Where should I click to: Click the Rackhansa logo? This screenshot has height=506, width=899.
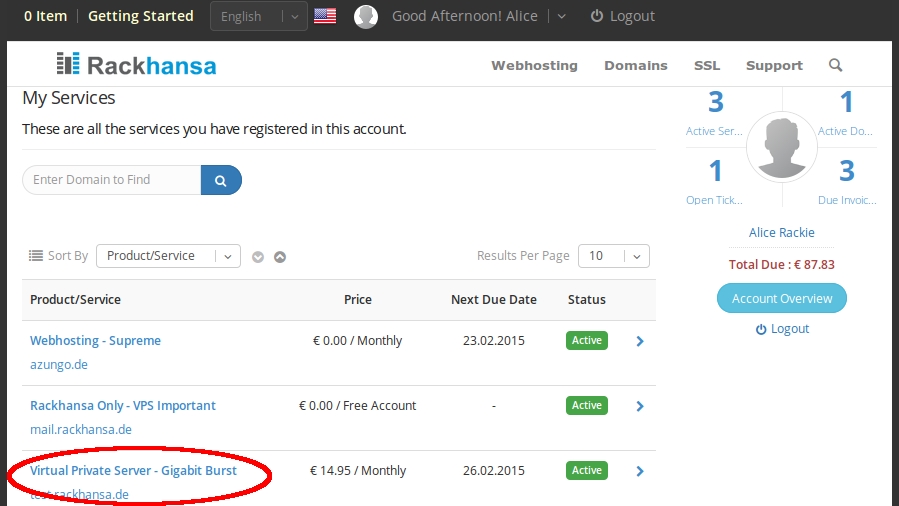point(136,65)
